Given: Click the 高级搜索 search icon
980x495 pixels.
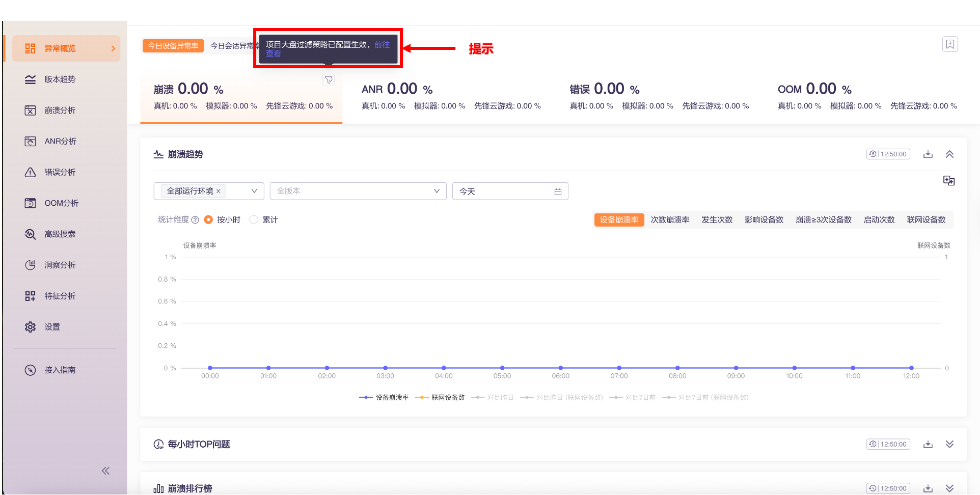Looking at the screenshot, I should coord(31,234).
